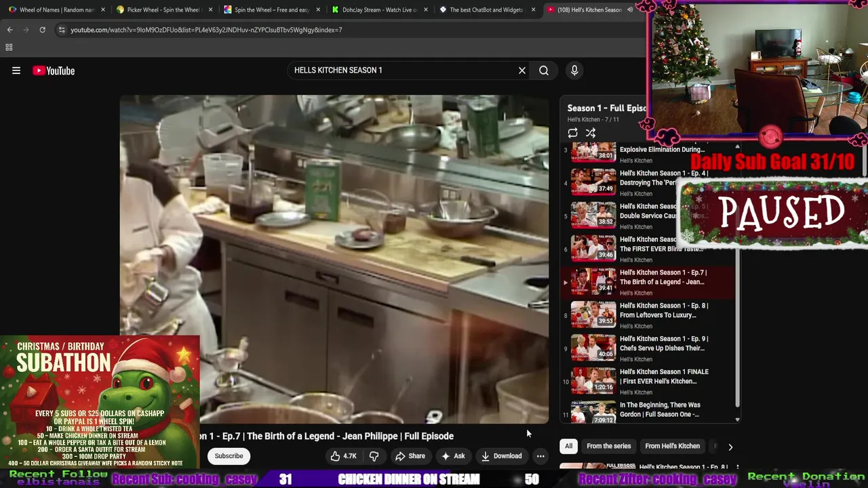Screen dimensions: 868x488
Task: Open the YouTube guide hamburger menu
Action: pyautogui.click(x=16, y=70)
